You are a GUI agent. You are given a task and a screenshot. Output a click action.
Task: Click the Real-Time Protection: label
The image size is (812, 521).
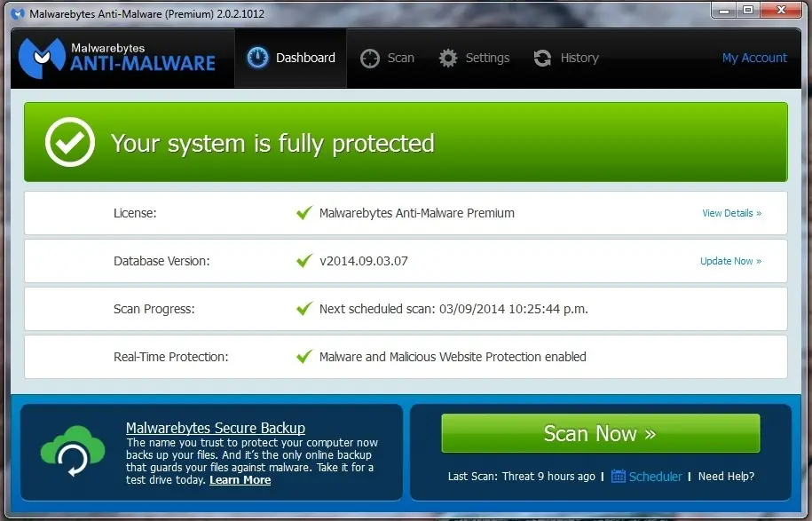171,357
